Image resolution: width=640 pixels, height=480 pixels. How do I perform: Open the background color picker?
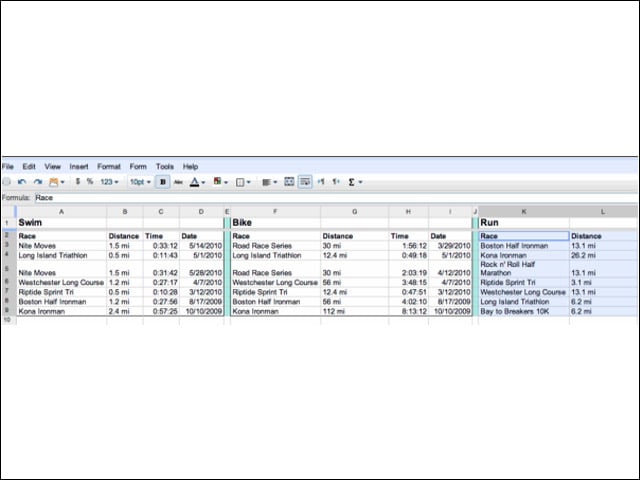click(220, 182)
